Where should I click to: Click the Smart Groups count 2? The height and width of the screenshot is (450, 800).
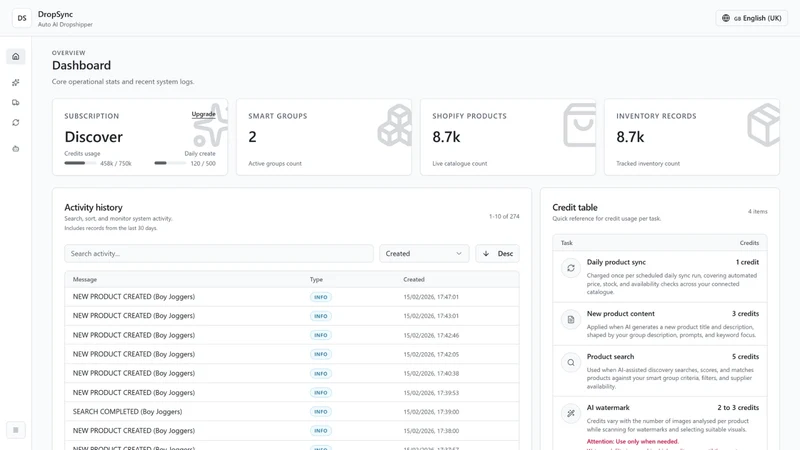[x=252, y=137]
